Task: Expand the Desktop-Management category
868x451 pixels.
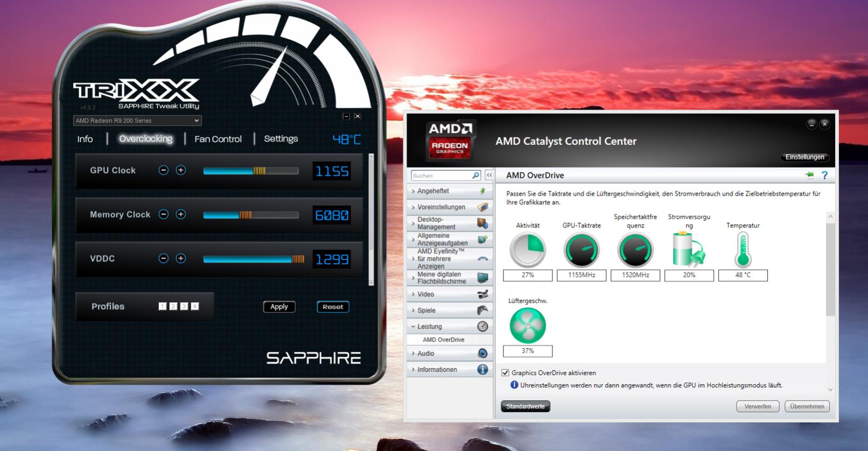Action: click(x=450, y=223)
